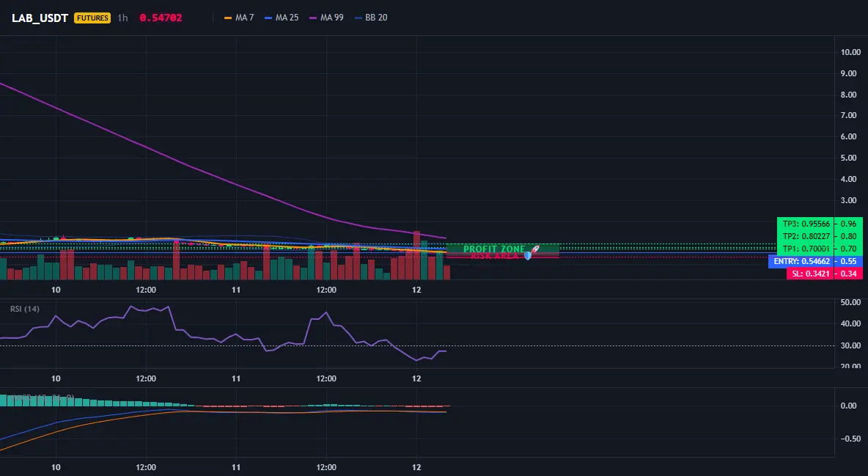
Task: Click the -0.50 MACD axis value
Action: coord(850,439)
